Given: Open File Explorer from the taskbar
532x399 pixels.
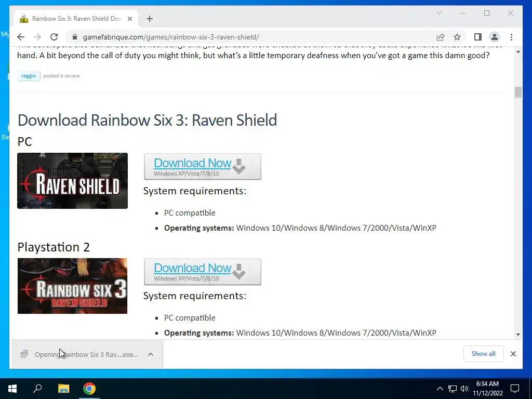Looking at the screenshot, I should tap(63, 389).
